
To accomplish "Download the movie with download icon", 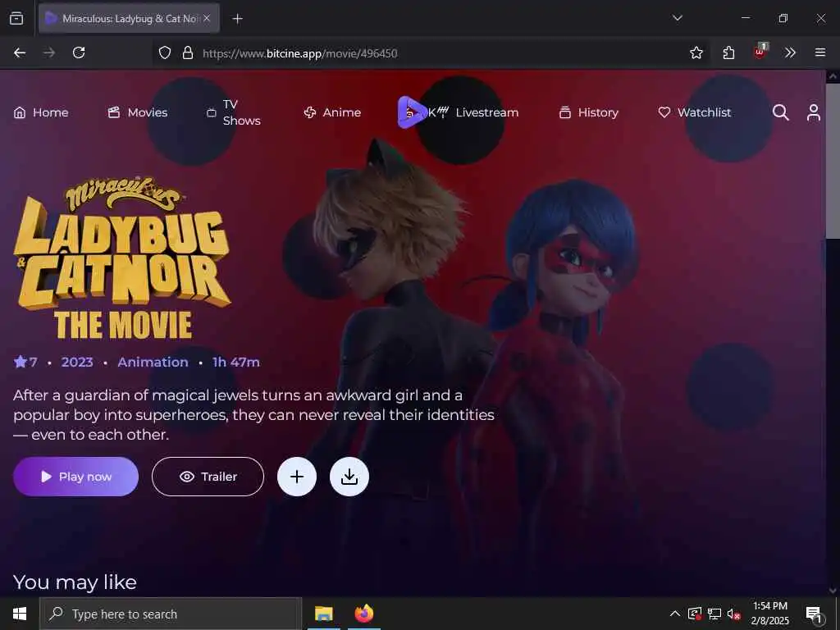I will tap(349, 477).
